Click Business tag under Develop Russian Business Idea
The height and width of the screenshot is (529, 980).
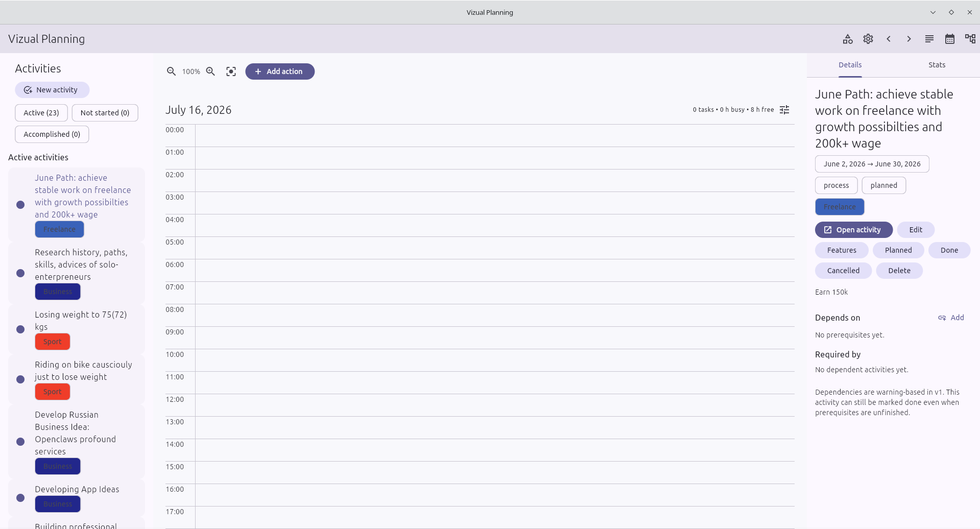tap(58, 466)
